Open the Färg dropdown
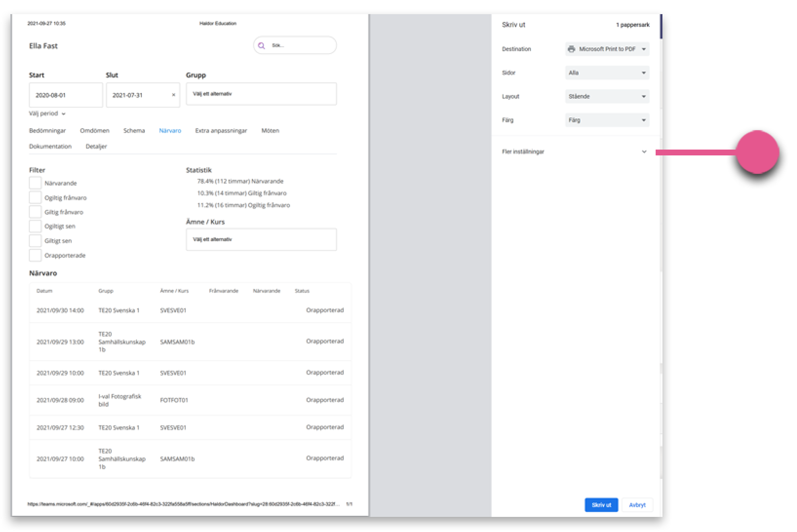Image resolution: width=797 pixels, height=532 pixels. (x=607, y=120)
